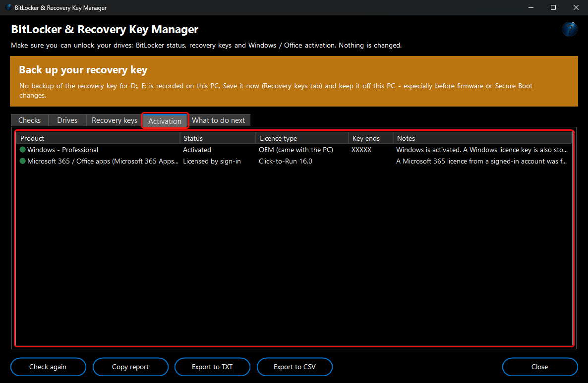588x383 pixels.
Task: Select the Activation tab
Action: coord(165,121)
